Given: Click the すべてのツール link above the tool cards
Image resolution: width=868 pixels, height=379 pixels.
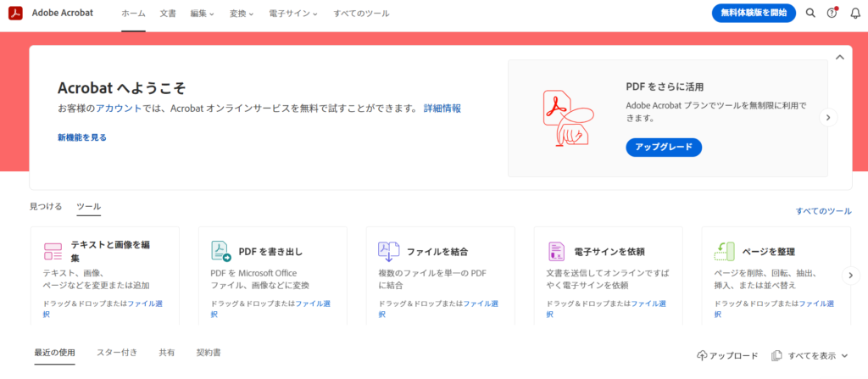Looking at the screenshot, I should tap(824, 211).
